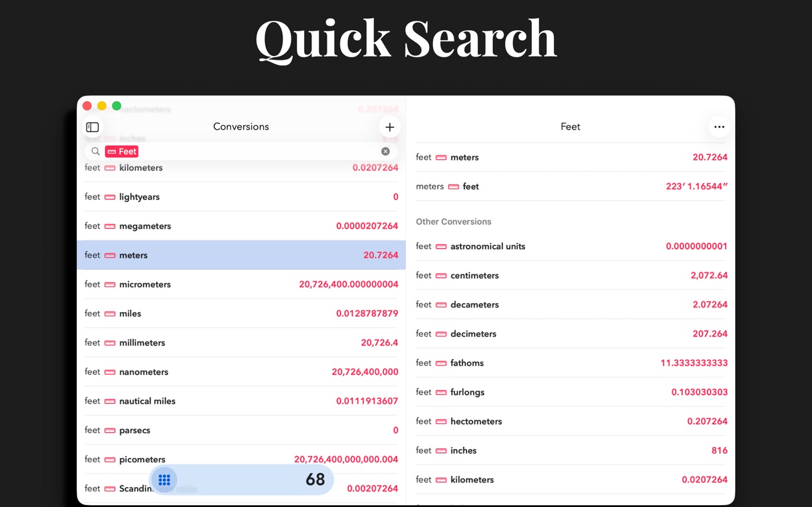Click the 2,072.64 centimeters value
The height and width of the screenshot is (507, 812).
pos(709,276)
